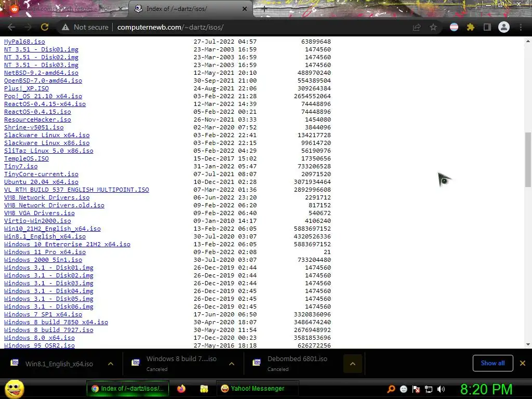
Task: Open the Chrome profile avatar
Action: [504, 27]
